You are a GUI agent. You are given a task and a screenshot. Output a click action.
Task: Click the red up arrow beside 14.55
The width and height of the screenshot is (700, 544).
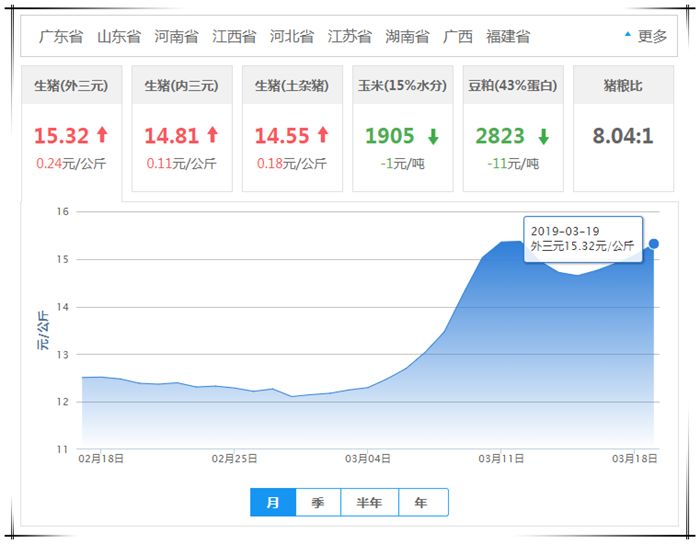pyautogui.click(x=322, y=134)
